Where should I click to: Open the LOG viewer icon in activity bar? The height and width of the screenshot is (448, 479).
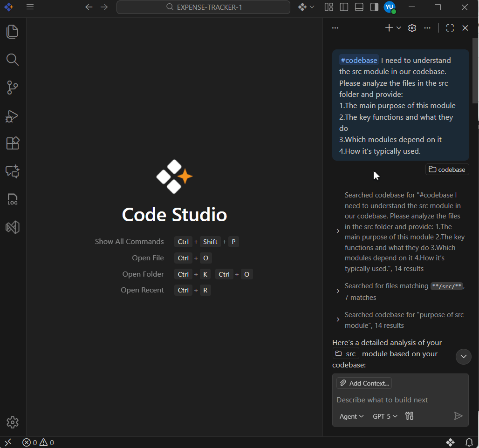(12, 199)
